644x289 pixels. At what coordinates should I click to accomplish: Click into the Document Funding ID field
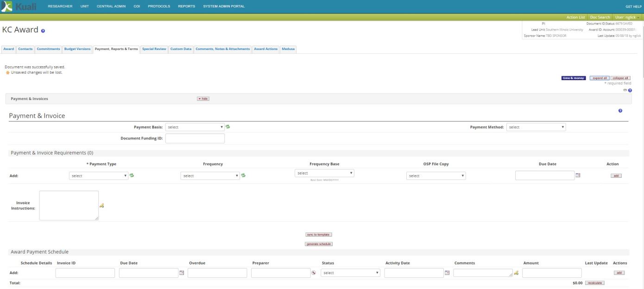[195, 138]
